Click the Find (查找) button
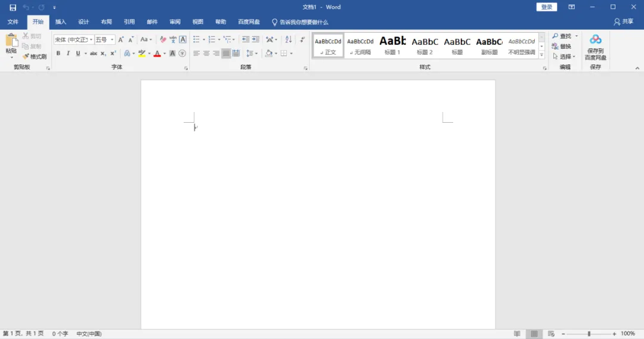The image size is (644, 339). [x=562, y=36]
